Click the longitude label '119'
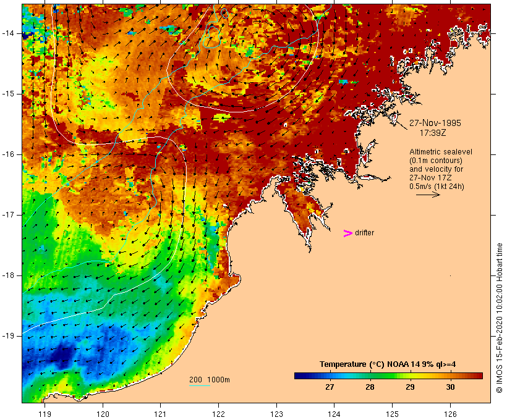The width and height of the screenshot is (507, 420). coord(45,414)
